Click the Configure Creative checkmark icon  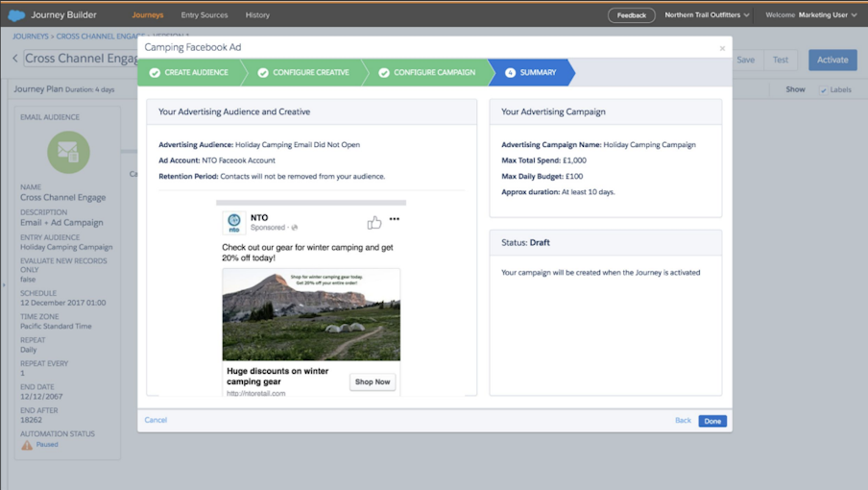click(263, 72)
